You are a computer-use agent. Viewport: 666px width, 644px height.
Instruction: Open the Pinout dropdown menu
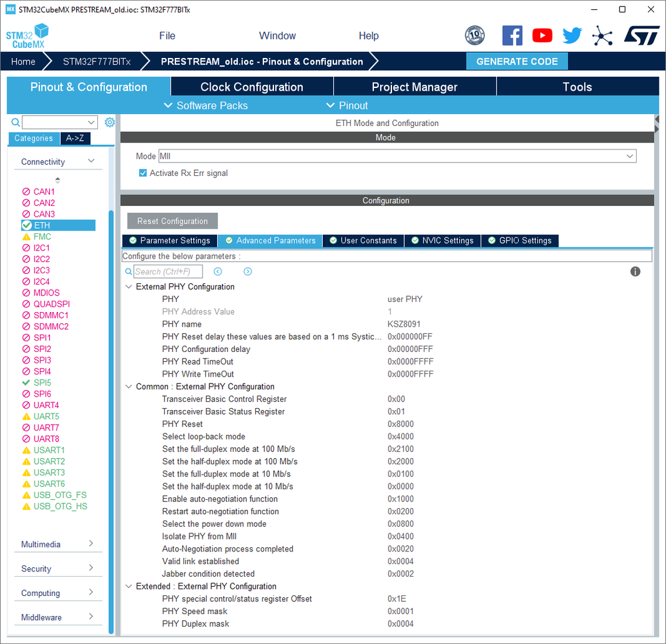pyautogui.click(x=347, y=105)
